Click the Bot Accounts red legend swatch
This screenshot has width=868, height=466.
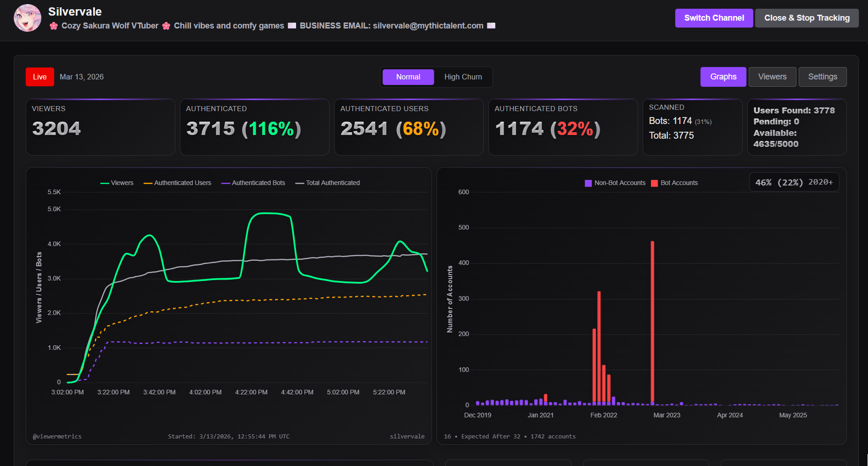pyautogui.click(x=654, y=183)
